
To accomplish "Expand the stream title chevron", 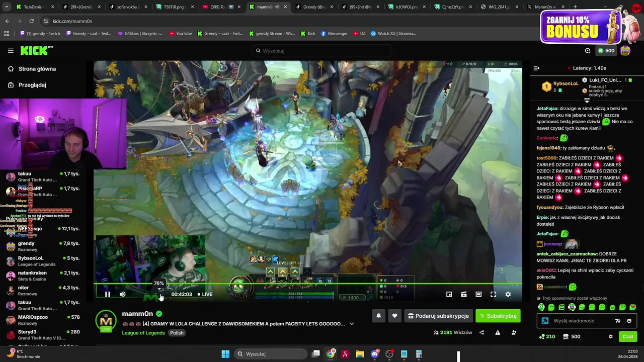I will pos(352,324).
